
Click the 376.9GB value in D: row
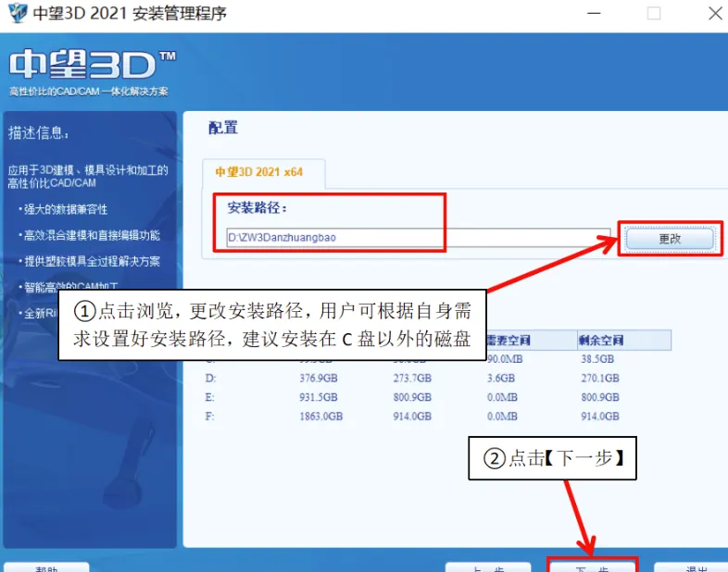319,378
